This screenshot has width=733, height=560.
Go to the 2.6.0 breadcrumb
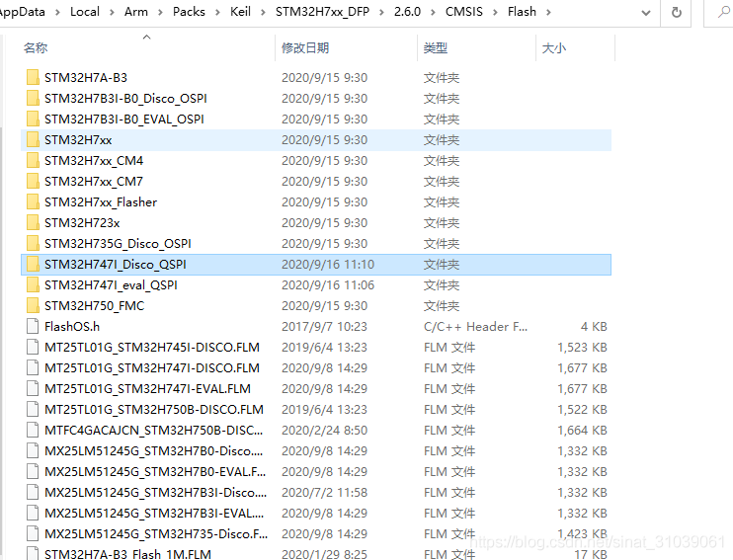coord(407,12)
